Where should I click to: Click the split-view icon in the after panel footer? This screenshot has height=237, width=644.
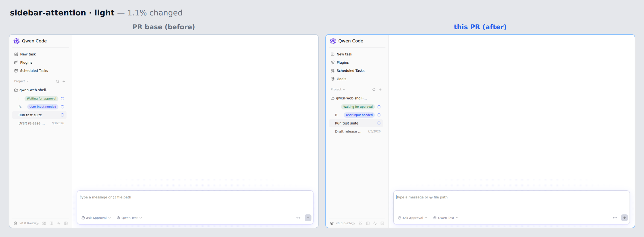point(368,223)
